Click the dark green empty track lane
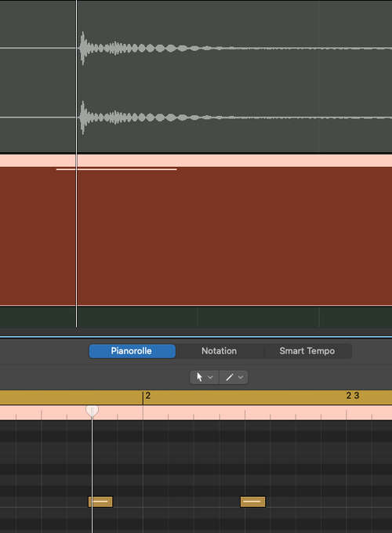 [196, 317]
